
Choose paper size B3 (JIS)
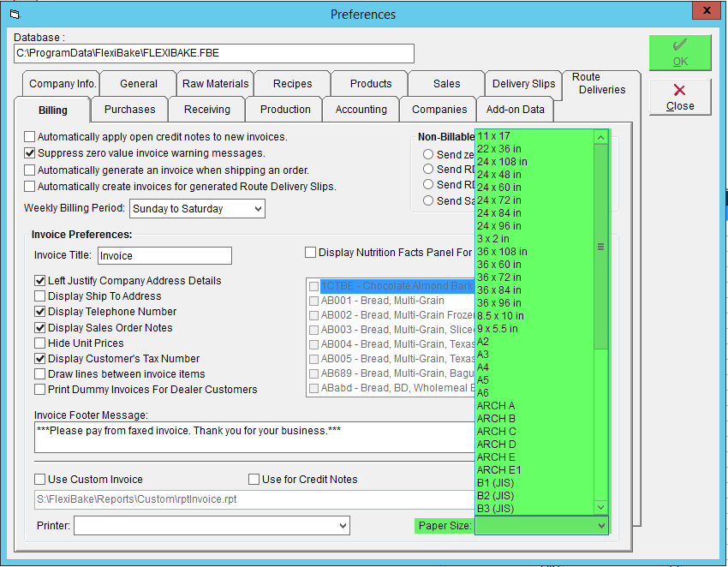(534, 509)
